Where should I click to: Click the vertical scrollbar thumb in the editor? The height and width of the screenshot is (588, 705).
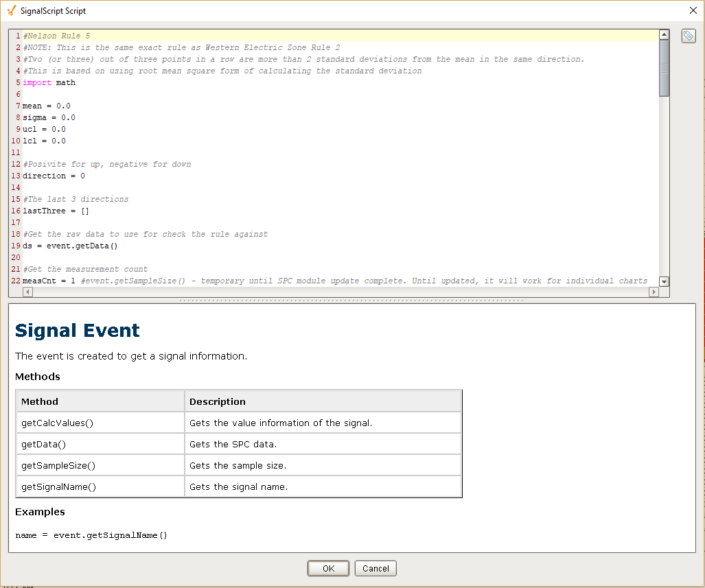(x=664, y=67)
